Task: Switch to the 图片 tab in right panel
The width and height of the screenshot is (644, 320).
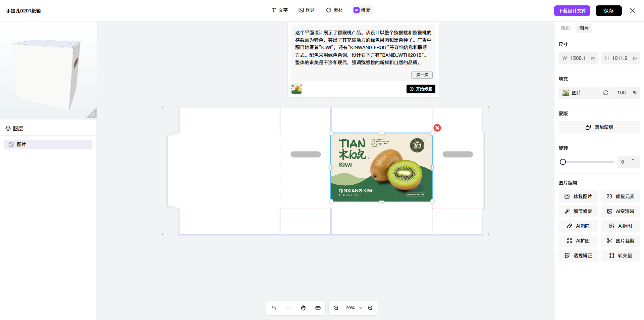Action: [x=584, y=28]
